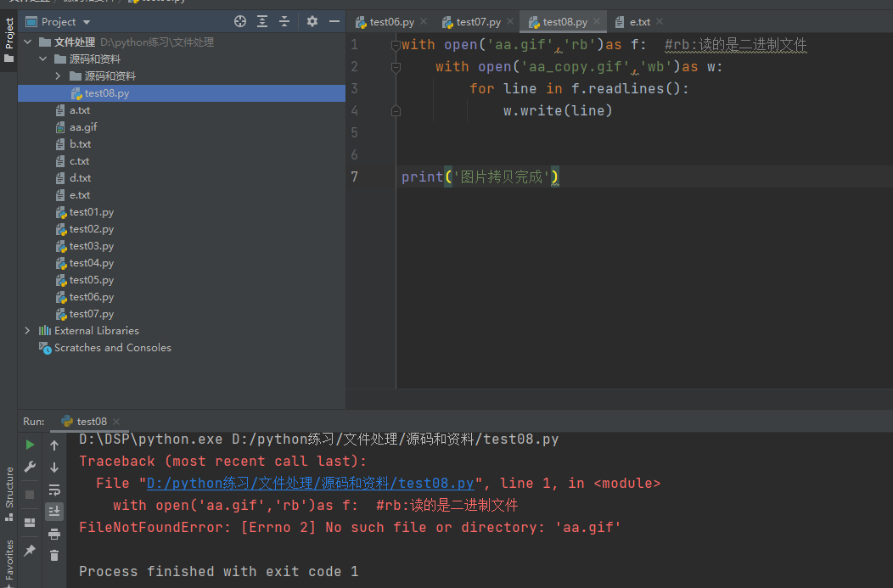Pin the Run tab with pin icon

31,551
